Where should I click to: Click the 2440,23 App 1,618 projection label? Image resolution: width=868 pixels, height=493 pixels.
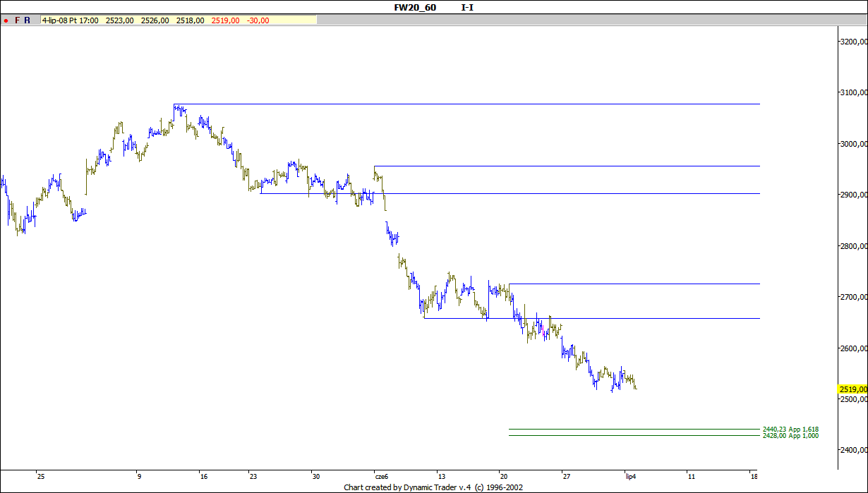click(x=790, y=429)
